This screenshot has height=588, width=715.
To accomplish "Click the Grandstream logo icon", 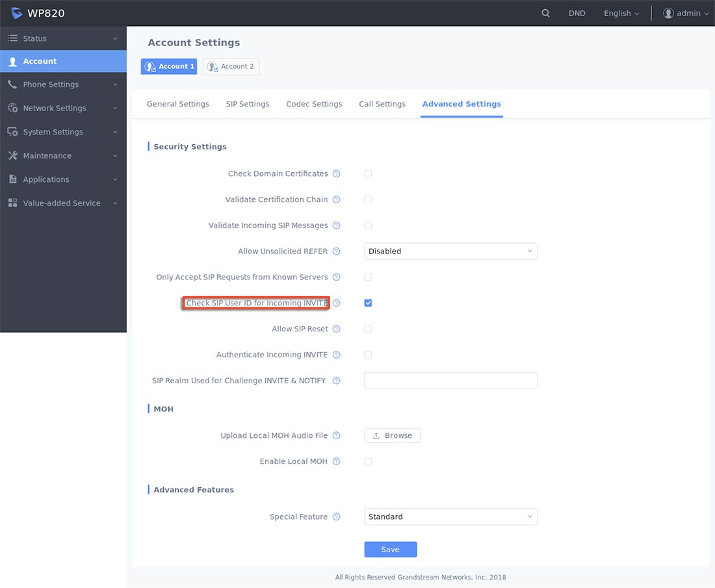I will pyautogui.click(x=16, y=13).
